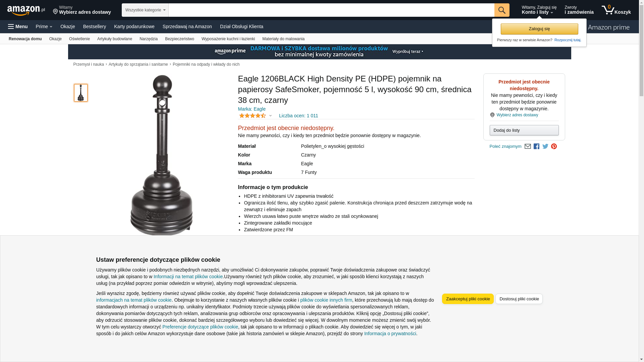Screen dimensions: 644x362
Task: Select the Narzędzia category tab
Action: [x=149, y=39]
